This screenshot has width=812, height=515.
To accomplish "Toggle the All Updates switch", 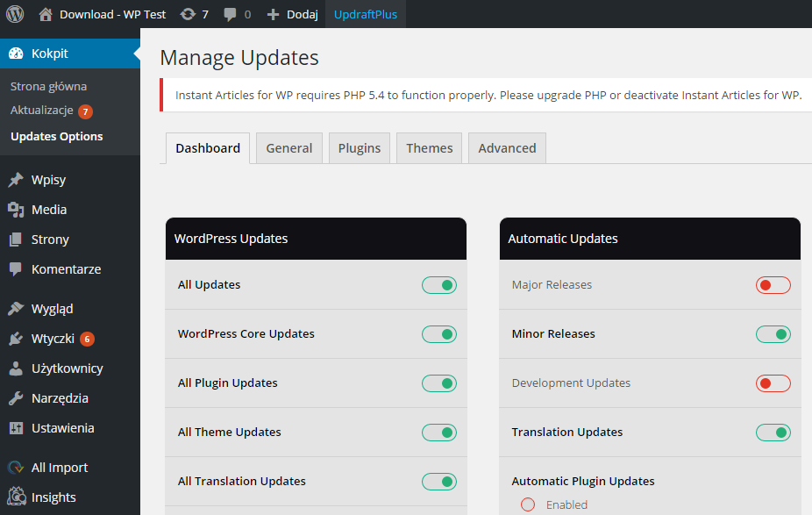I will click(439, 285).
